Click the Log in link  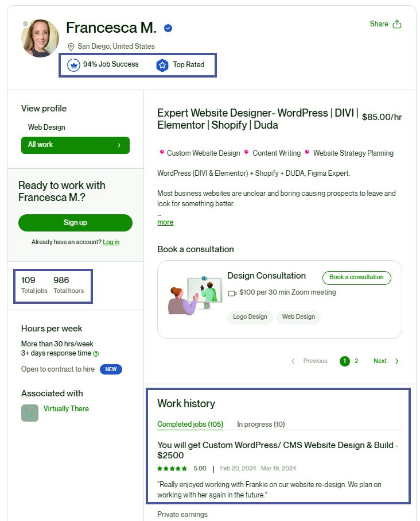pyautogui.click(x=111, y=242)
